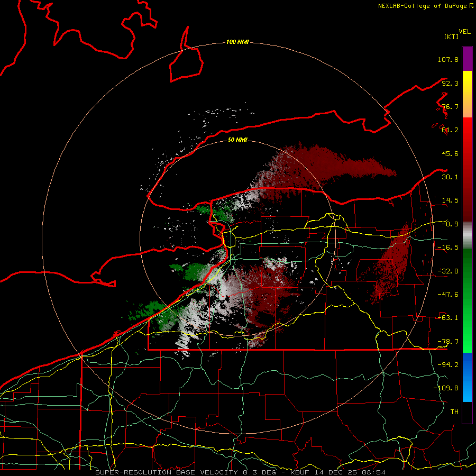The image size is (476, 476).
Task: Click the VEL legend title
Action: (x=464, y=32)
